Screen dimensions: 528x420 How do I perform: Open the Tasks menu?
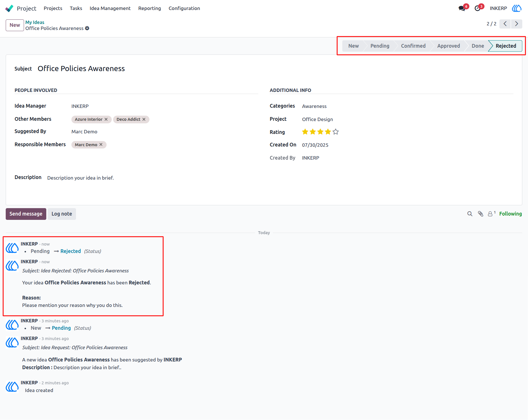coord(76,8)
